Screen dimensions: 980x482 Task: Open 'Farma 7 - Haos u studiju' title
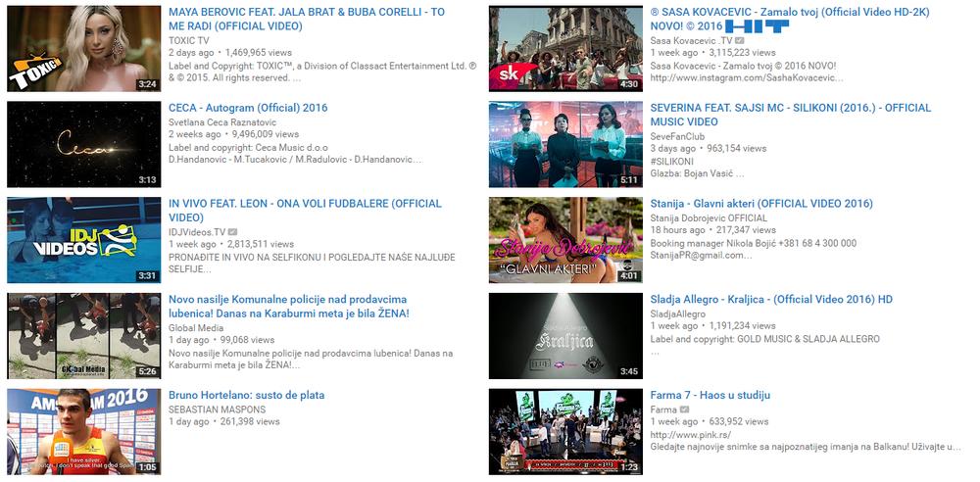pyautogui.click(x=710, y=395)
